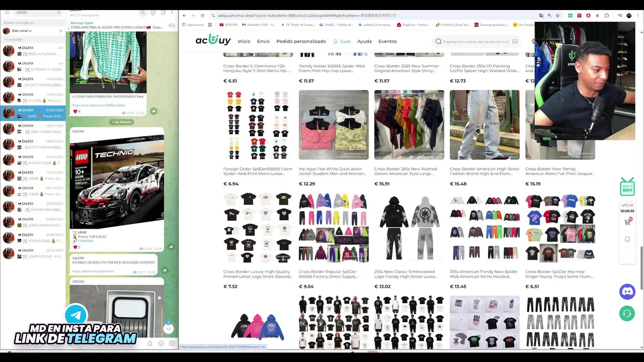Open the LEGO racing Blocks search result
The width and height of the screenshot is (644, 362).
(x=33, y=51)
